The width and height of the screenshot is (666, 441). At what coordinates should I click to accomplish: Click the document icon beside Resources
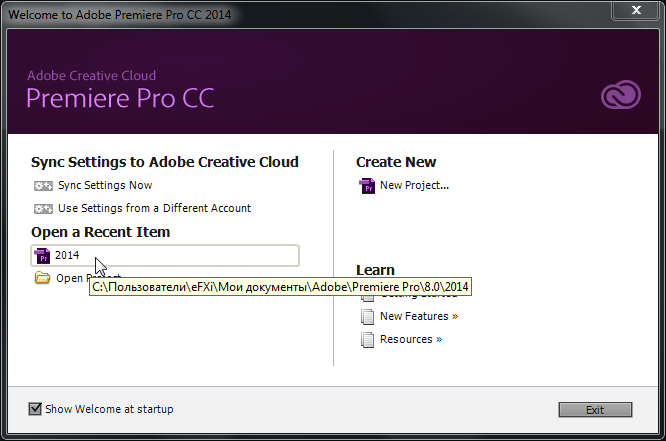point(367,339)
